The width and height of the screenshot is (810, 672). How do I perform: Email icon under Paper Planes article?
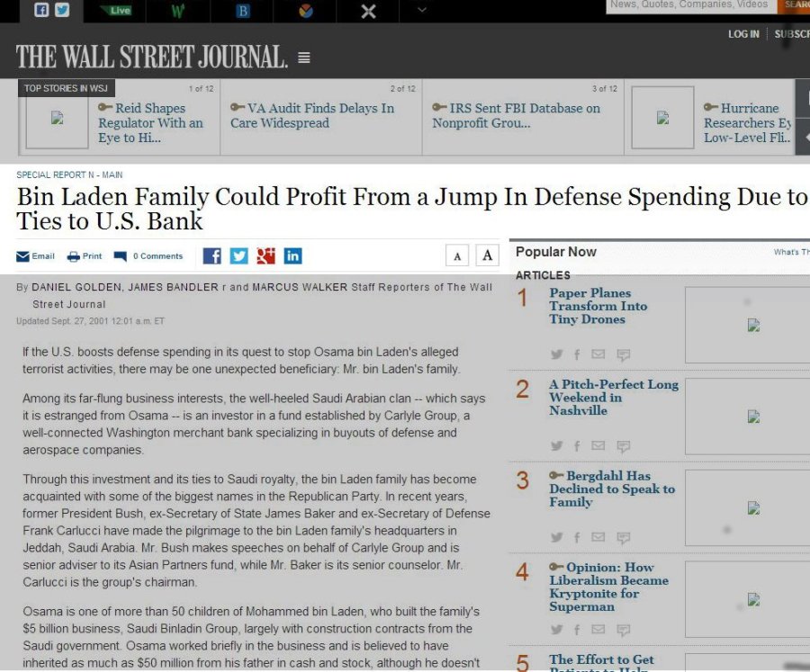click(x=598, y=354)
